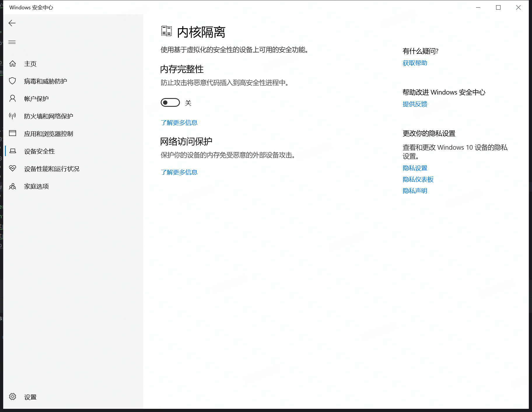Open 设置 at the sidebar bottom

point(30,397)
